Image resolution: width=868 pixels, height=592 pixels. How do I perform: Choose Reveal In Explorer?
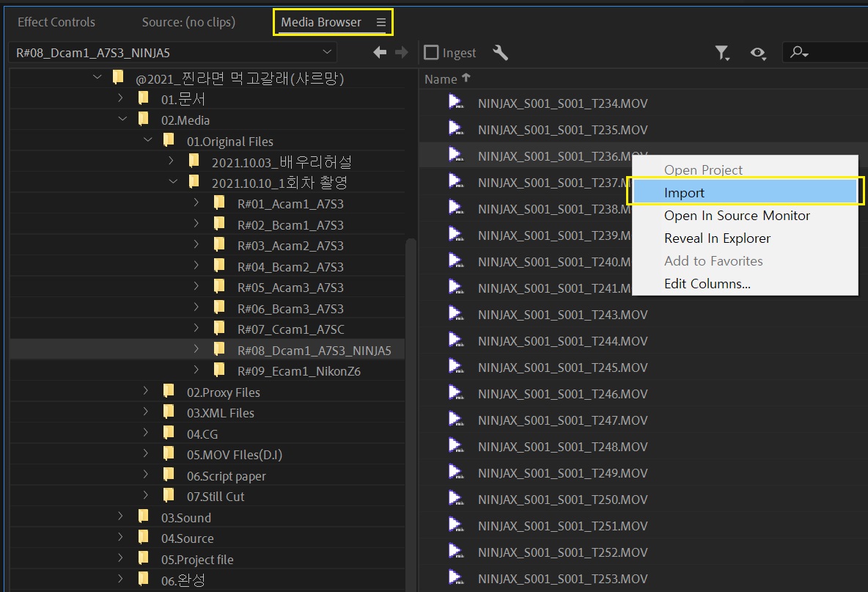[x=745, y=238]
